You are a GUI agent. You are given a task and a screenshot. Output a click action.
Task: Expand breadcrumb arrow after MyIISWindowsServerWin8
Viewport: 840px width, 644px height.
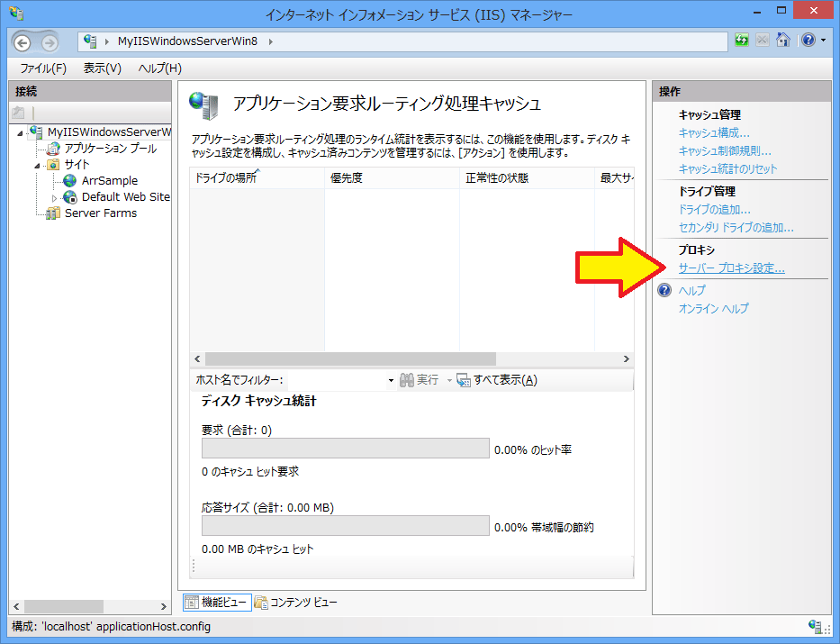coord(270,41)
